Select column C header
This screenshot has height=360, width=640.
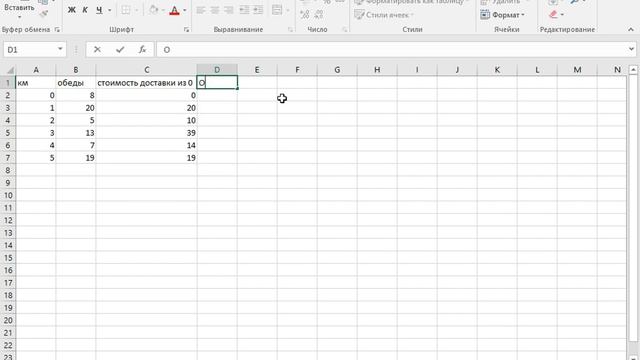click(147, 70)
